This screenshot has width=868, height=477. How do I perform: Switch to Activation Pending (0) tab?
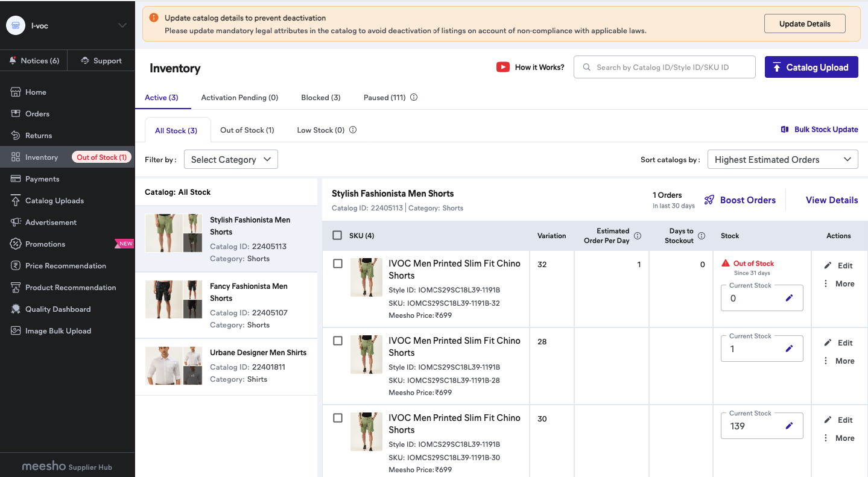coord(239,98)
